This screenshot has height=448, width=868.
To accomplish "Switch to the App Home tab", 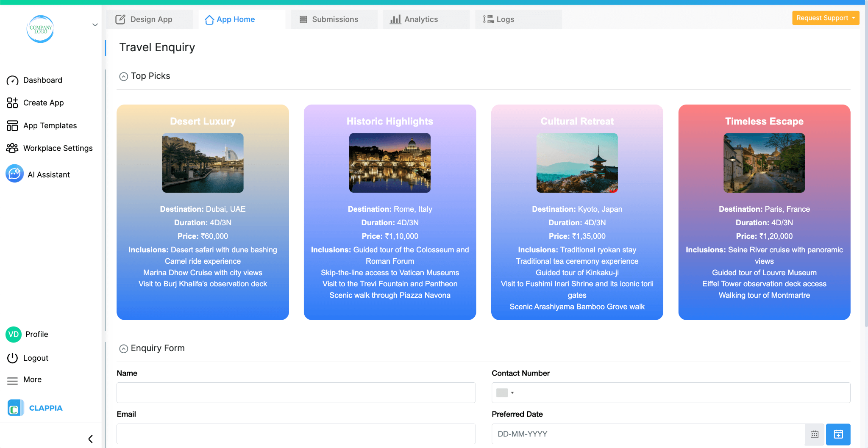I will [x=242, y=19].
